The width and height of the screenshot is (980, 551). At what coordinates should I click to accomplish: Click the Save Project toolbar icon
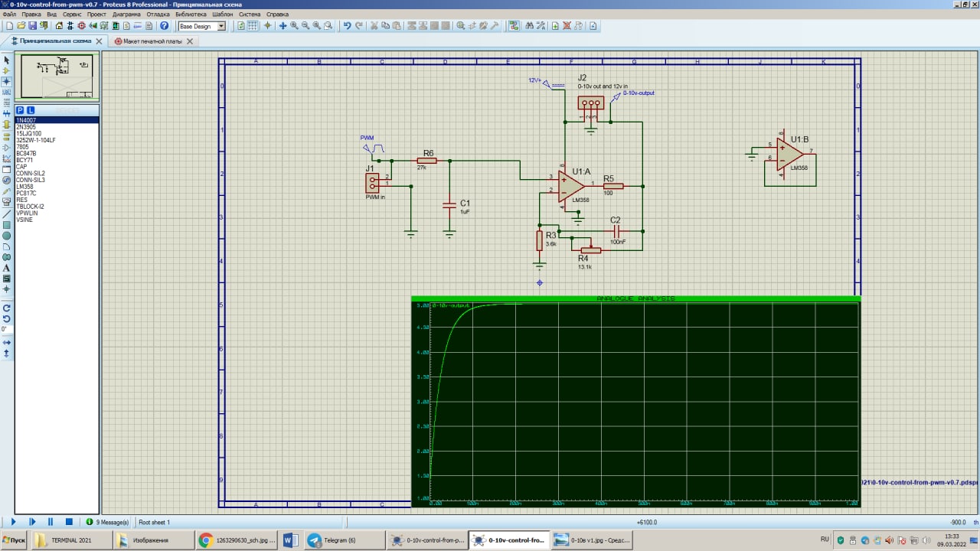pos(33,26)
